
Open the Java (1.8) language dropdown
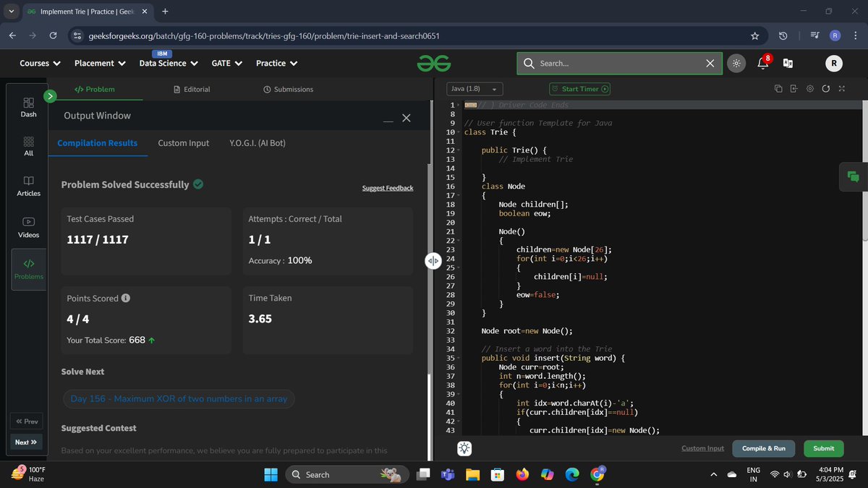click(474, 89)
